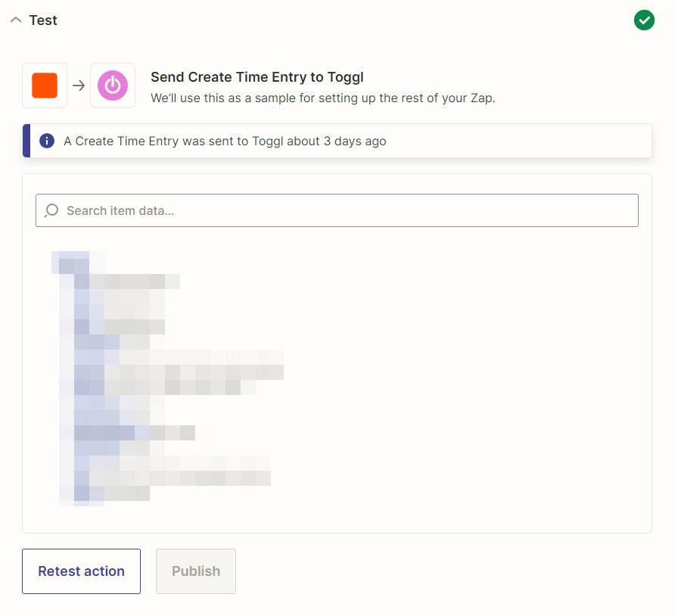Click the orange square trigger app icon
This screenshot has height=616, width=675.
pos(45,86)
